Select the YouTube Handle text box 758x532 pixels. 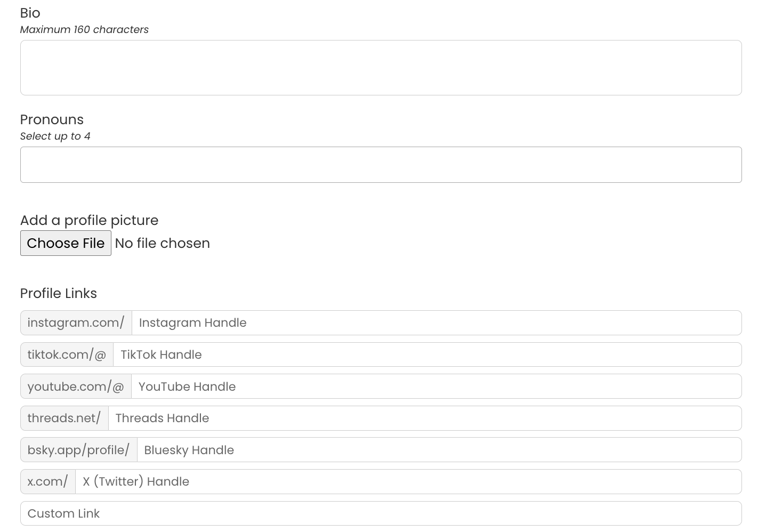436,386
